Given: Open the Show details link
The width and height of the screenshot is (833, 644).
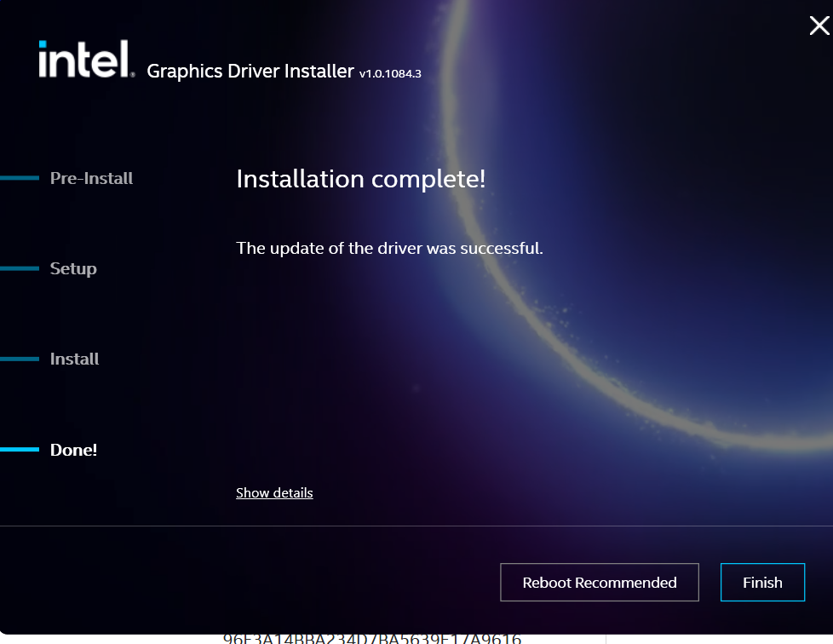Looking at the screenshot, I should 274,492.
